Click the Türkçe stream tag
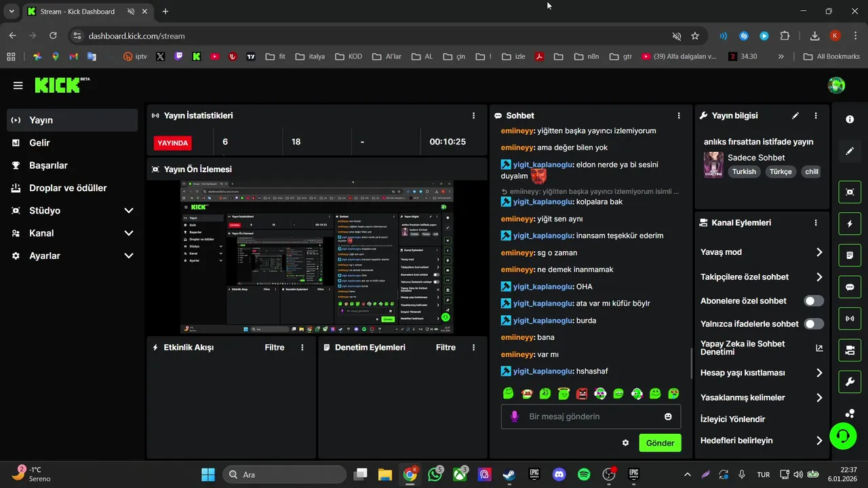Image resolution: width=868 pixels, height=488 pixels. (x=781, y=171)
